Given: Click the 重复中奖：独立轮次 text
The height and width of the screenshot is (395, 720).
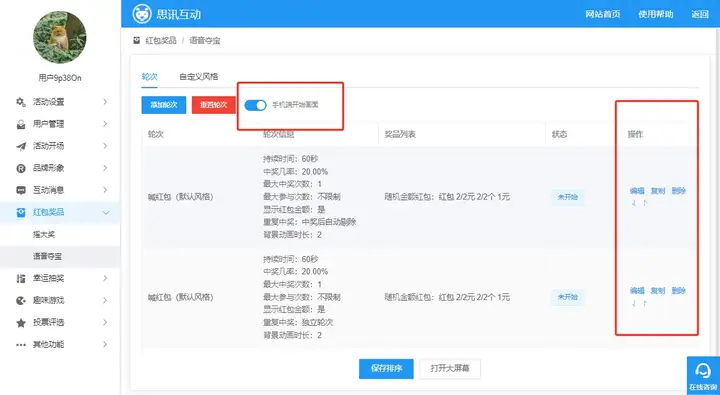Looking at the screenshot, I should click(x=298, y=322).
